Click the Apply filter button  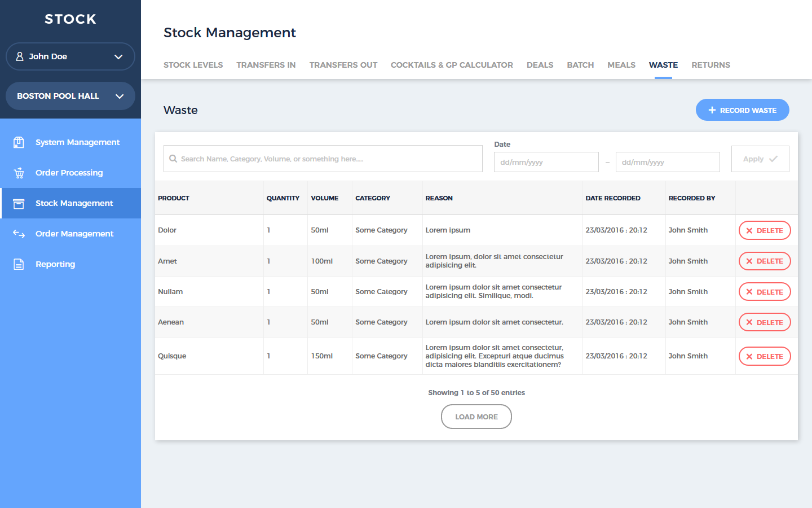tap(760, 159)
